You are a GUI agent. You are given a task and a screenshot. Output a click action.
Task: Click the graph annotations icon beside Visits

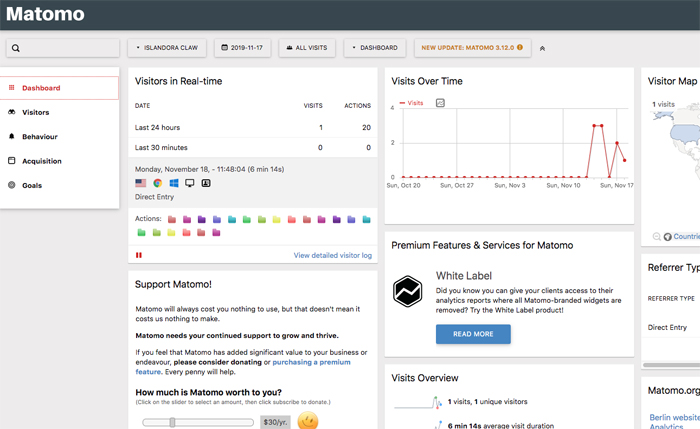coord(440,103)
